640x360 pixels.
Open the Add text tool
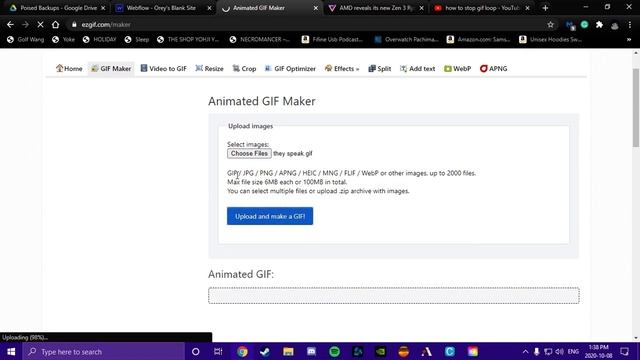point(418,69)
